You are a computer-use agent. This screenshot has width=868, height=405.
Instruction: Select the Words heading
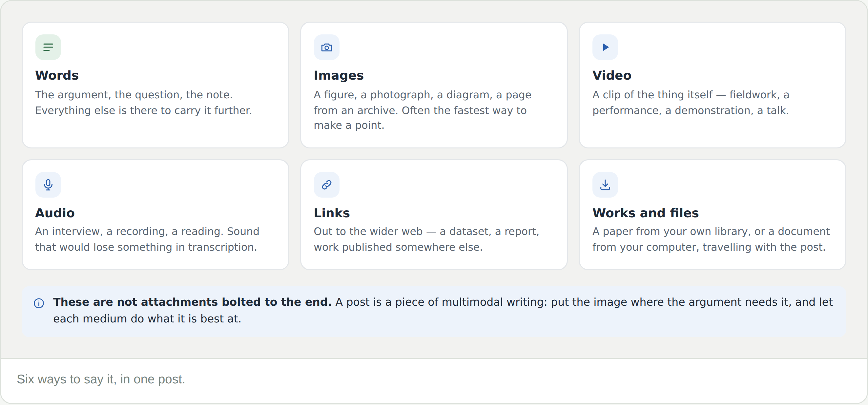click(57, 75)
